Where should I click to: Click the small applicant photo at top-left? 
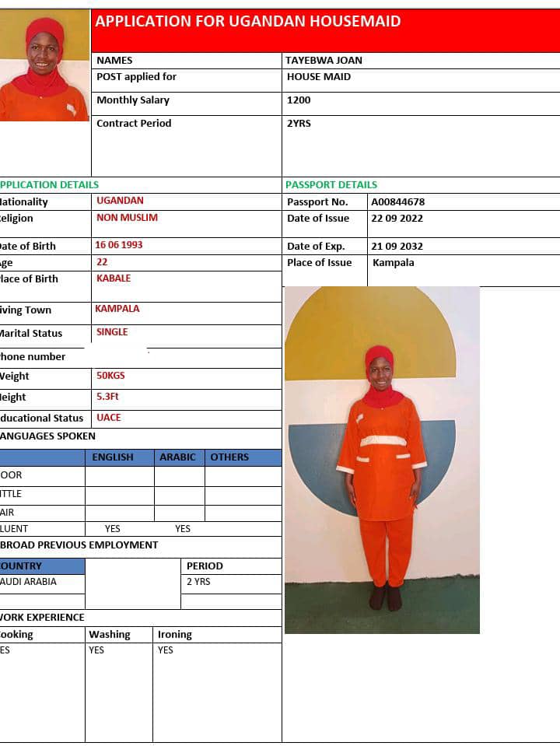44,65
